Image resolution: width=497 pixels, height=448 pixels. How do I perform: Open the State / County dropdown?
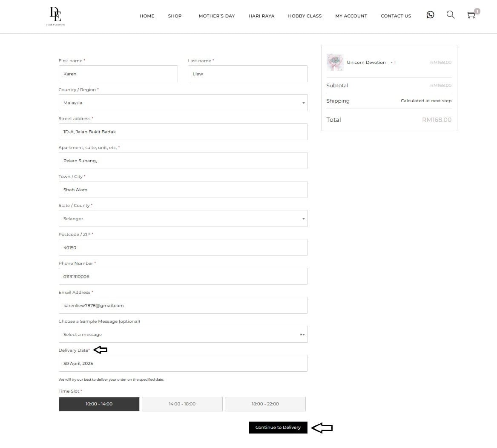coord(183,218)
